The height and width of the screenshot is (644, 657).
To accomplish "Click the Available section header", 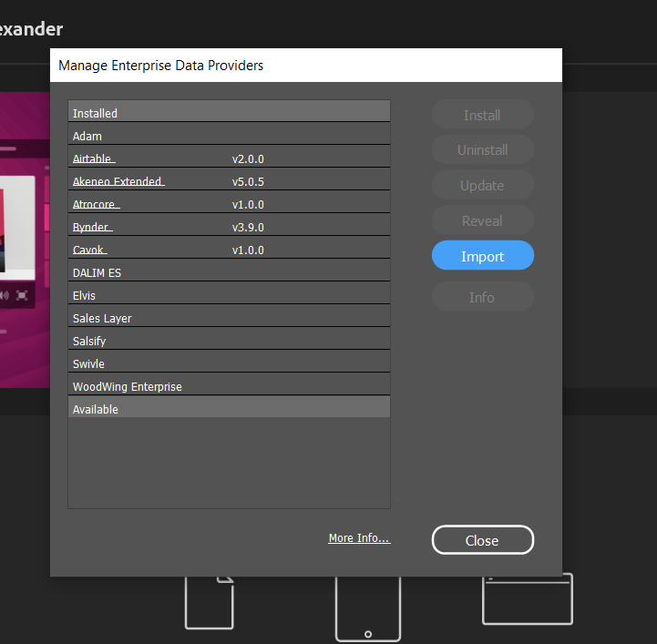I will tap(229, 406).
